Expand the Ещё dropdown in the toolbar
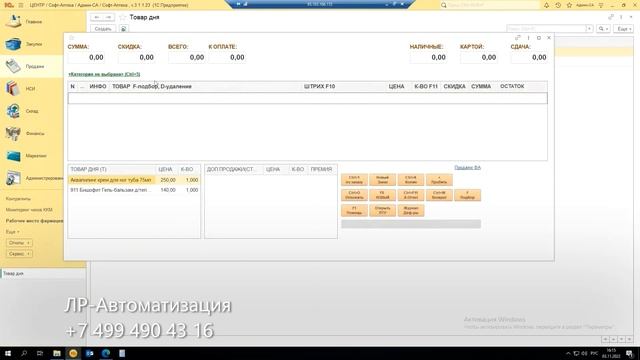Image resolution: width=640 pixels, height=360 pixels. (x=624, y=29)
